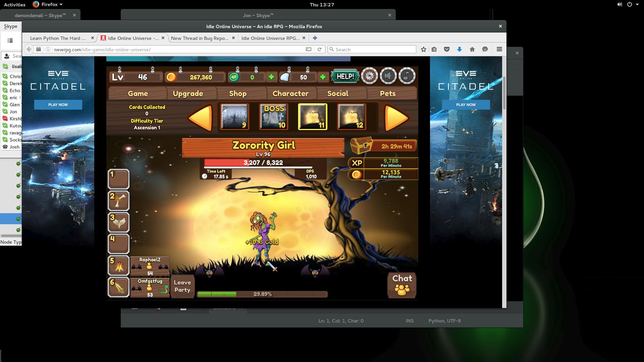The height and width of the screenshot is (362, 644).
Task: Open the game settings gear icon
Action: pos(369,76)
